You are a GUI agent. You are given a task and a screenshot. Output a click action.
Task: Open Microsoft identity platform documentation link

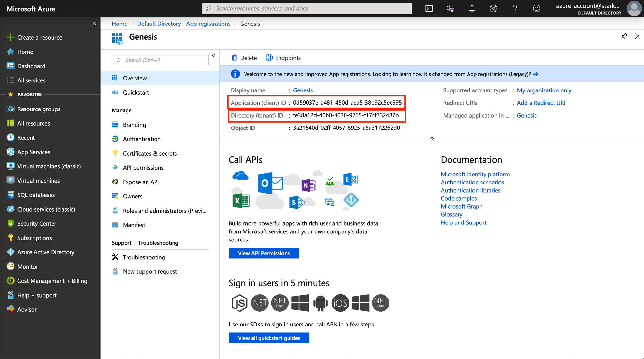[475, 174]
